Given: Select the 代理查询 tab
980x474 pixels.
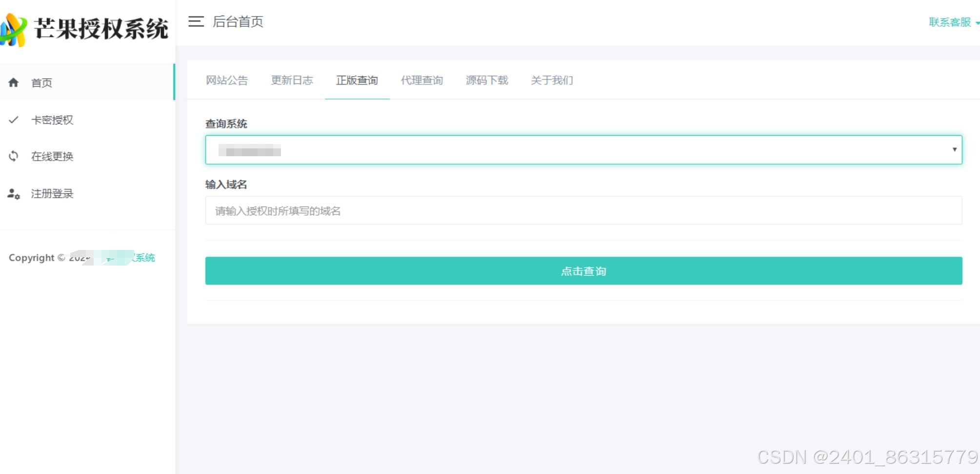Looking at the screenshot, I should (x=421, y=80).
